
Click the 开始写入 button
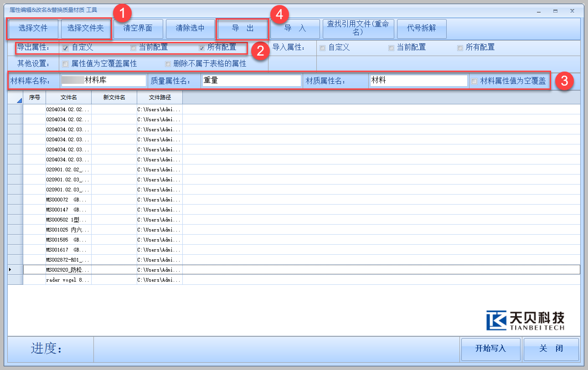pyautogui.click(x=490, y=349)
